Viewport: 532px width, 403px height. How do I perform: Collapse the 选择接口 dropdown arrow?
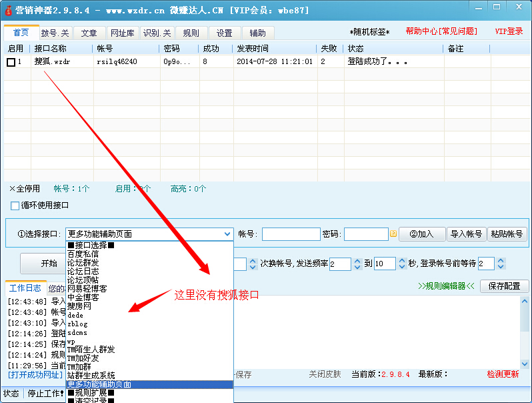click(227, 234)
